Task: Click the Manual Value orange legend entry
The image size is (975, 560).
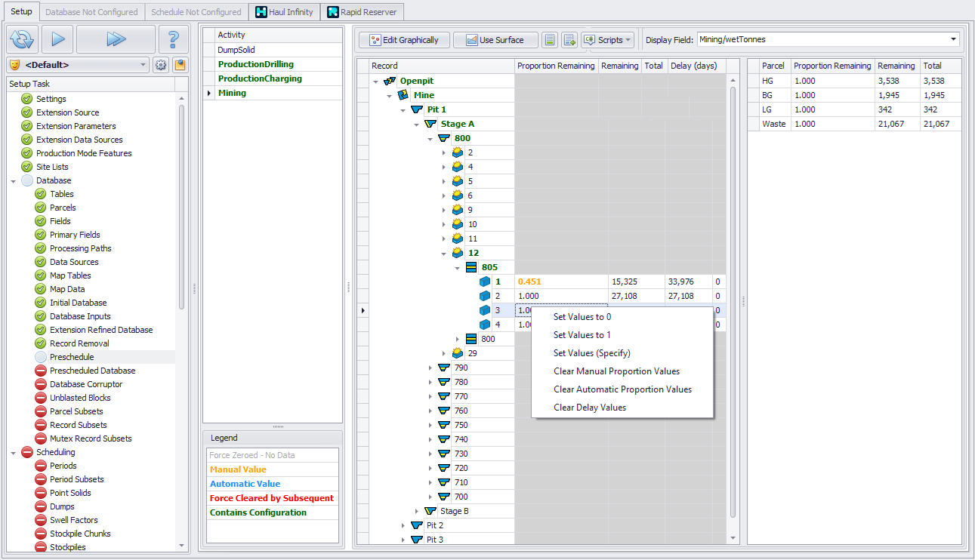Action: click(x=238, y=469)
